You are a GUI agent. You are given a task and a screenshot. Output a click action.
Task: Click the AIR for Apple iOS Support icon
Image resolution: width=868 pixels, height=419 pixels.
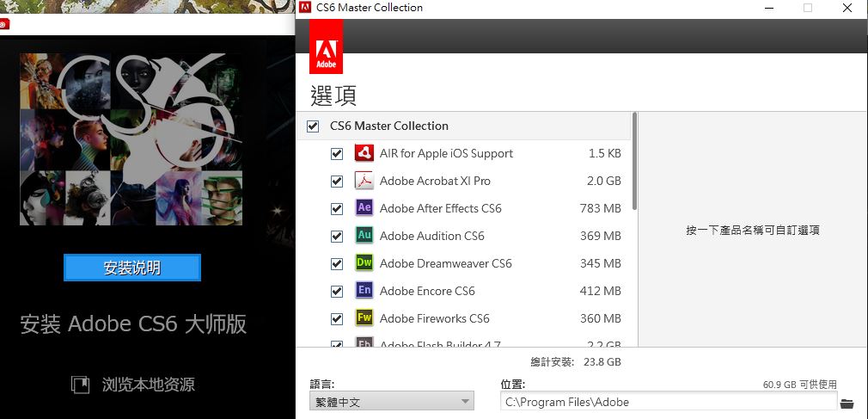click(364, 153)
